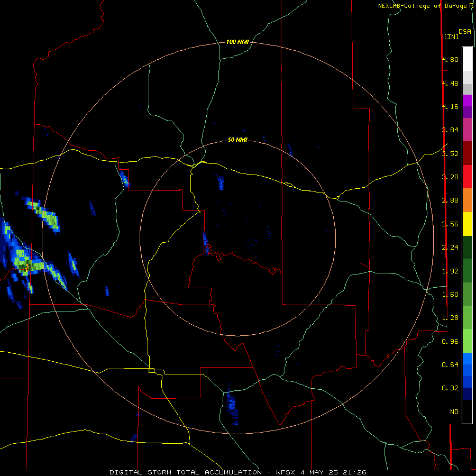Click the "21:26" timestamp text

tap(354, 472)
